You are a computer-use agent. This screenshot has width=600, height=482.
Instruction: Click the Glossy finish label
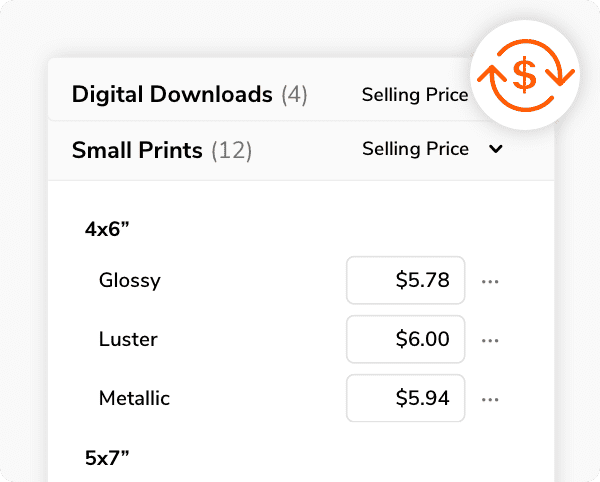tap(130, 281)
